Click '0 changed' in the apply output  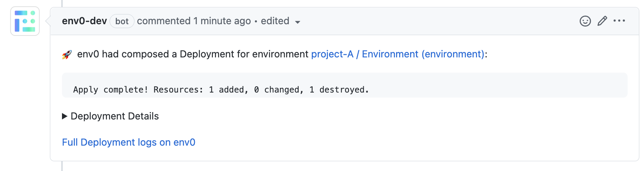click(278, 90)
